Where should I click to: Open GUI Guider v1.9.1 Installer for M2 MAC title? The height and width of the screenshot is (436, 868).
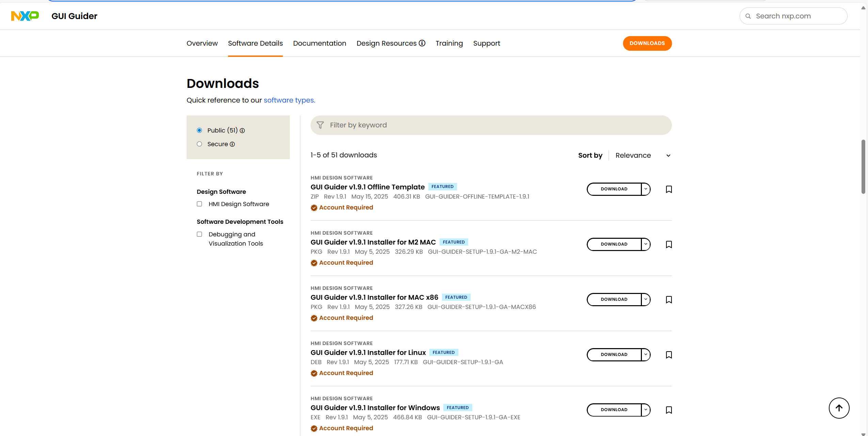click(373, 242)
